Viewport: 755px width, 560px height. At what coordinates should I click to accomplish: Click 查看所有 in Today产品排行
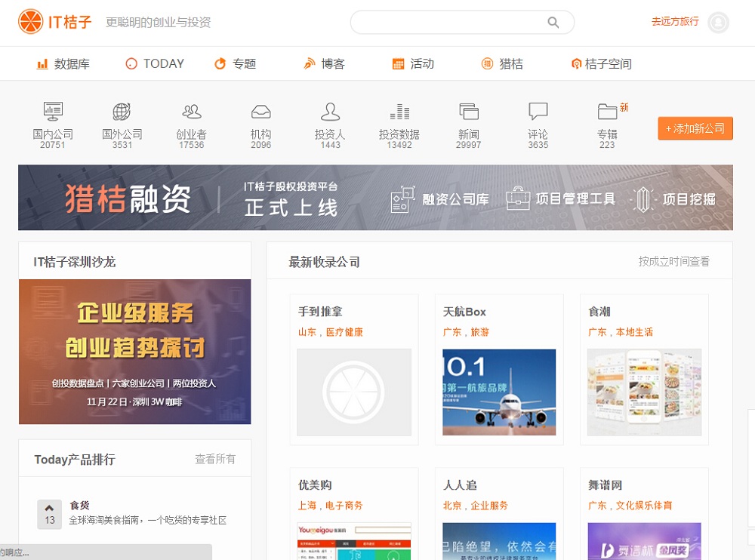click(215, 459)
